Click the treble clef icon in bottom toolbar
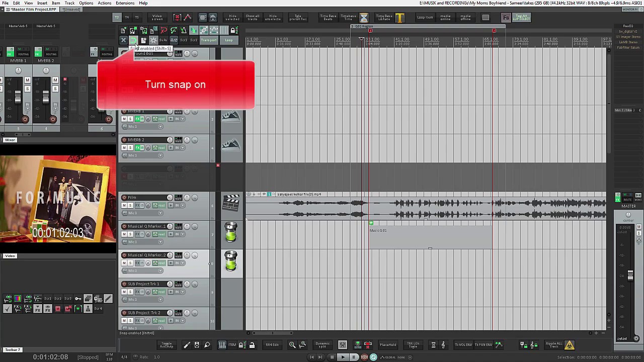Screen dimensions: 644x362 click(443, 345)
